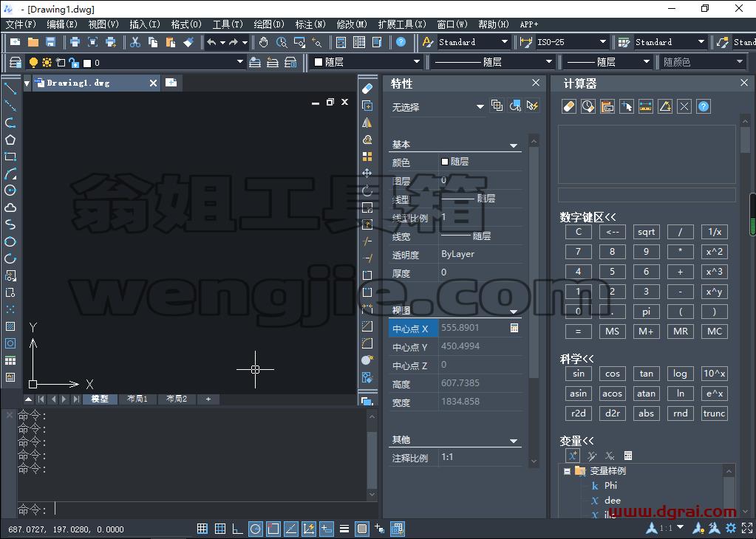The width and height of the screenshot is (756, 539).
Task: Select the Polygon draw tool
Action: [10, 140]
